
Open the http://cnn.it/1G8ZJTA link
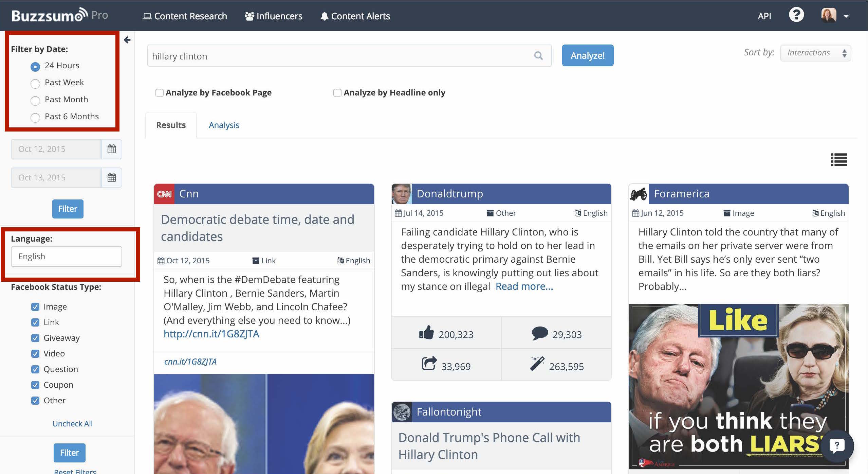(x=211, y=334)
